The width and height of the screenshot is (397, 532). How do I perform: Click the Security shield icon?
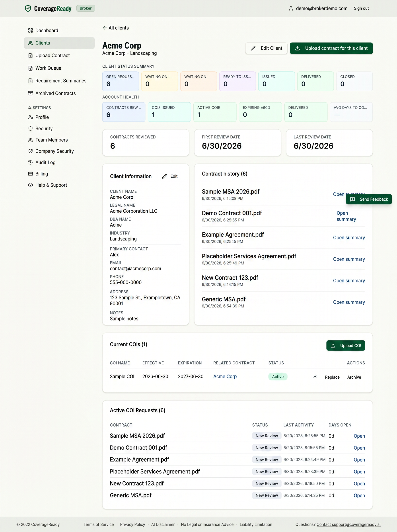click(30, 129)
